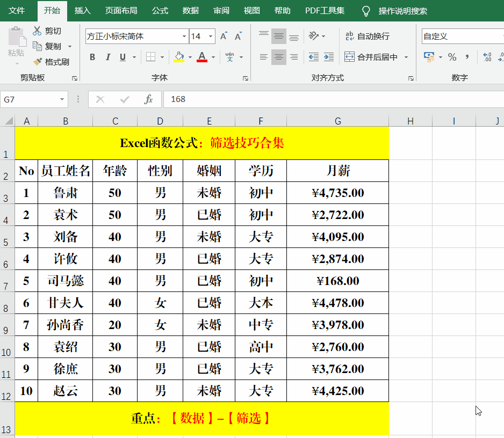Apply comma thousands separator style

tap(467, 57)
